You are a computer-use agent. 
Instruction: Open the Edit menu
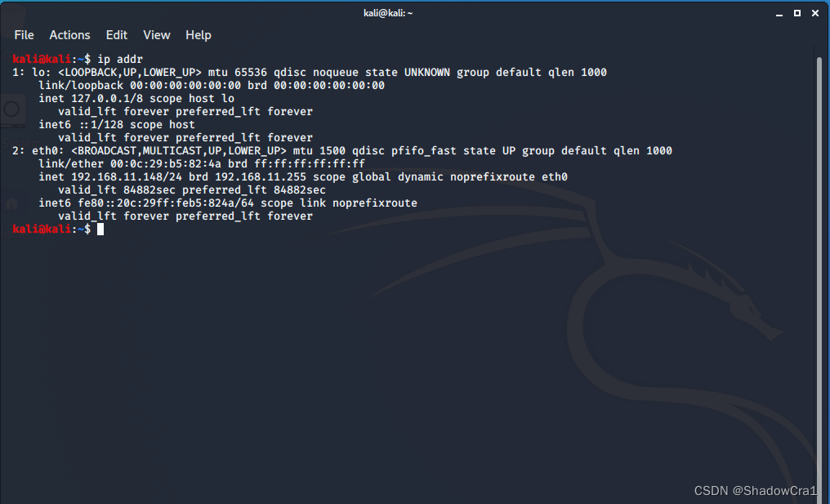[x=117, y=35]
